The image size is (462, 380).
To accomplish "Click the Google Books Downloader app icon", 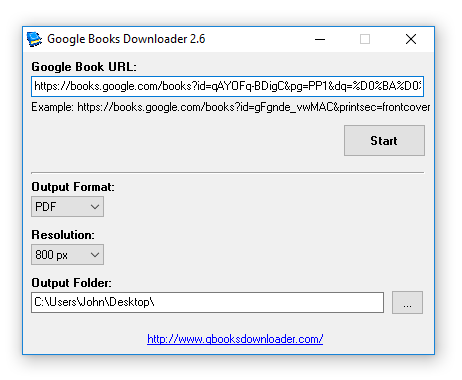I will click(34, 39).
